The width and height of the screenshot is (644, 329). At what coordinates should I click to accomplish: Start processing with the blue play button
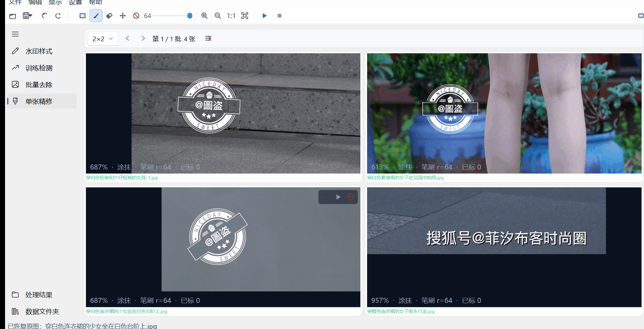coord(265,16)
